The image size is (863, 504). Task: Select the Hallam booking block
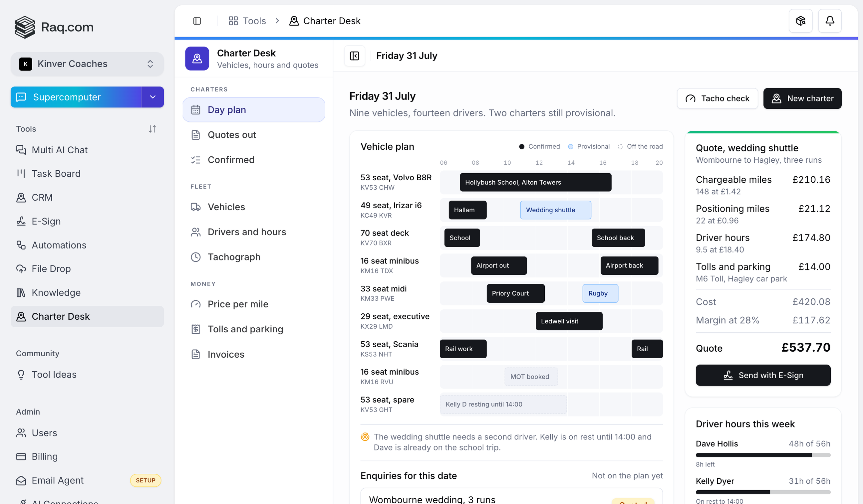coord(467,210)
